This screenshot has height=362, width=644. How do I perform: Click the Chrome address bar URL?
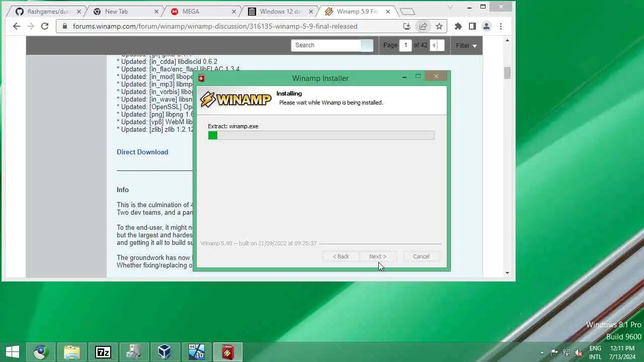coord(215,26)
